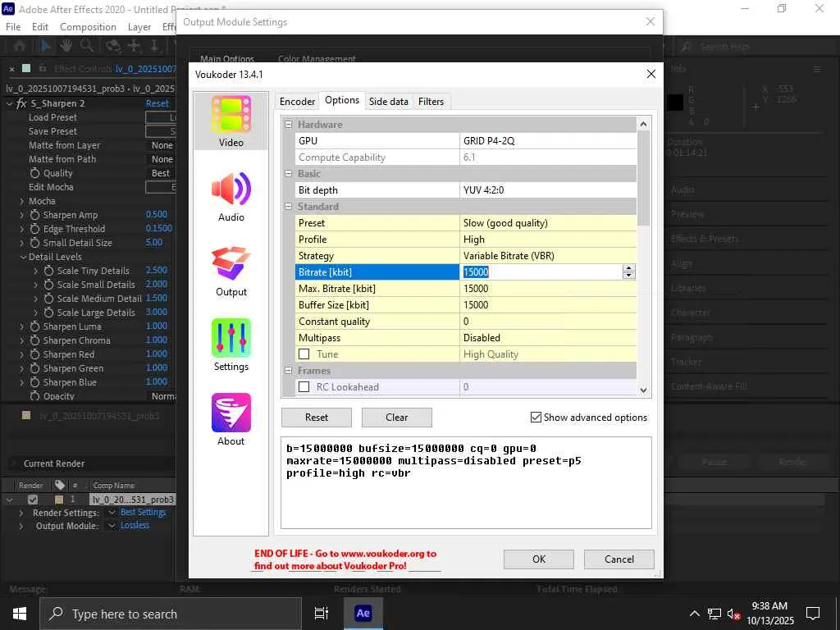
Task: Click the stopwatch for Scale Tiny Details
Action: [x=48, y=271]
